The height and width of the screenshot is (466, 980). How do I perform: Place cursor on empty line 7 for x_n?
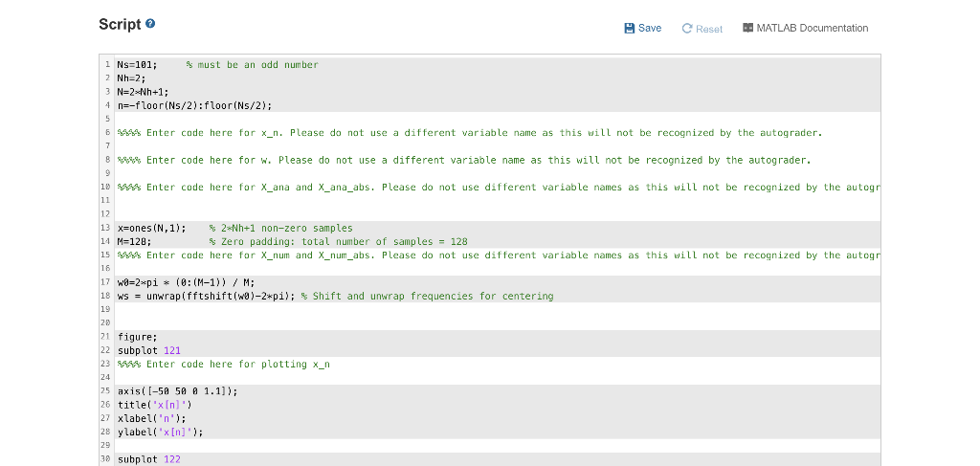(498, 146)
